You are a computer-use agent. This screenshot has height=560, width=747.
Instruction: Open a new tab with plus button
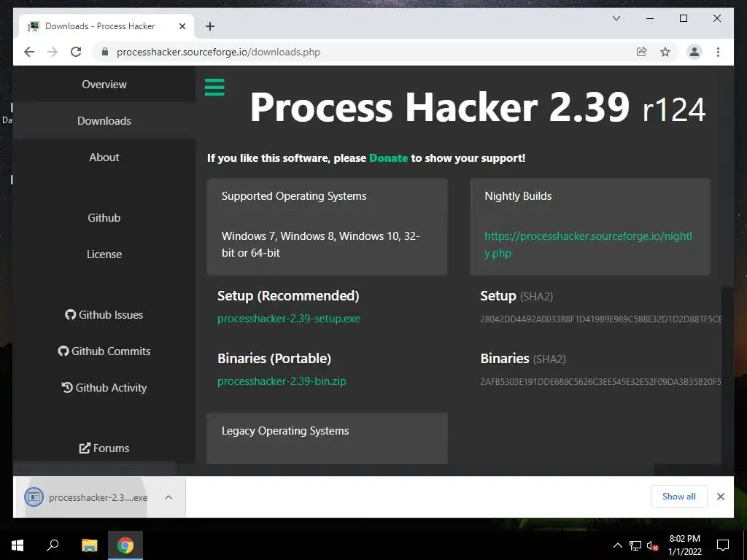click(x=210, y=26)
